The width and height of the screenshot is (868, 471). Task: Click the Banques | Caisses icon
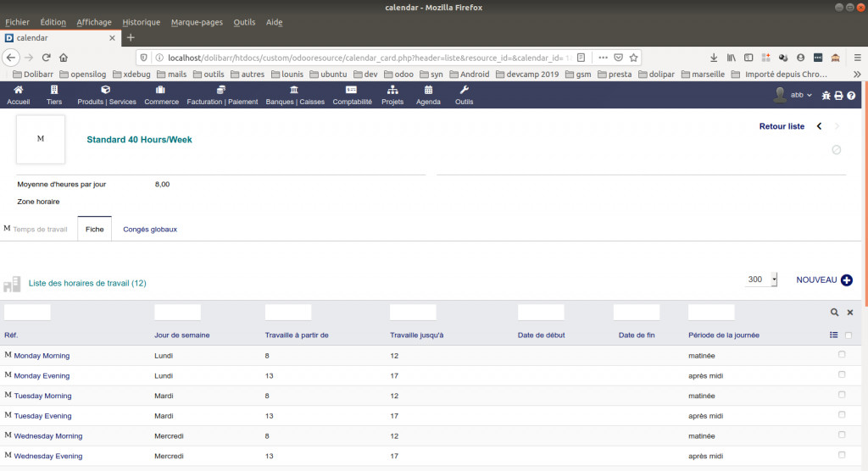(294, 90)
